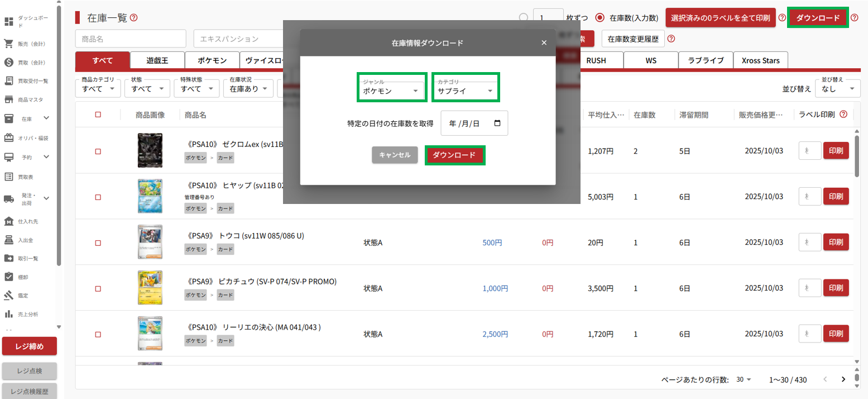Toggle the select-all checkbox in table header
The width and height of the screenshot is (868, 399).
[98, 115]
